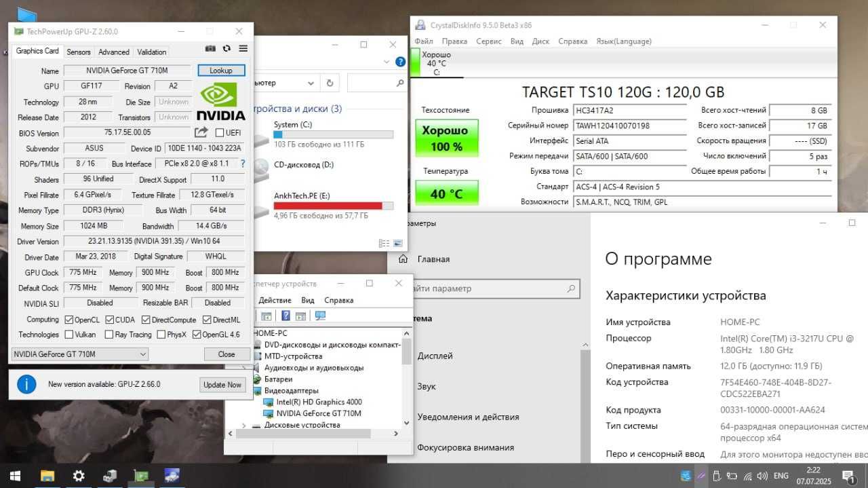Toggle Vulkan checkbox

(69, 335)
